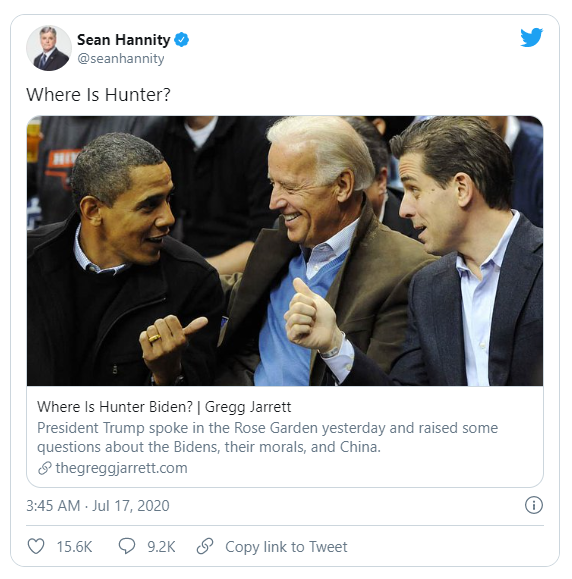Click the link card footer area
Screen dimensions: 572x579
pyautogui.click(x=285, y=436)
